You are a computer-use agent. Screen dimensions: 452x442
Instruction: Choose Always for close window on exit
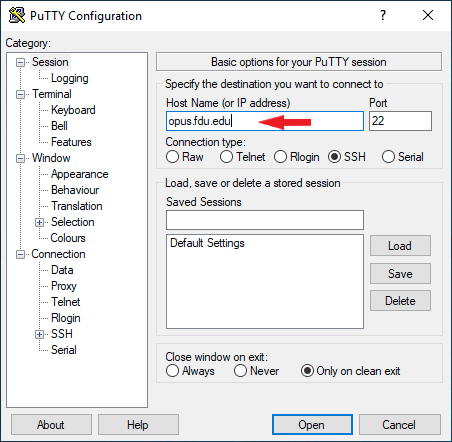(x=172, y=371)
